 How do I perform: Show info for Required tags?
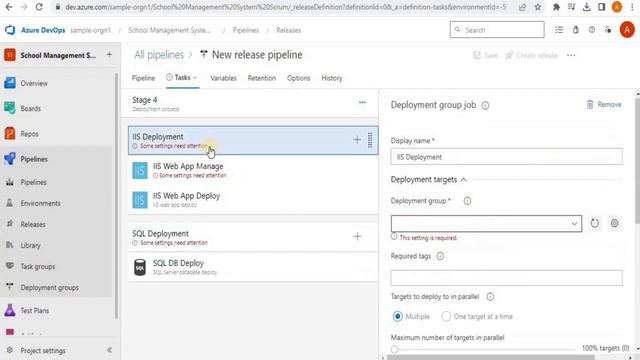pyautogui.click(x=440, y=256)
